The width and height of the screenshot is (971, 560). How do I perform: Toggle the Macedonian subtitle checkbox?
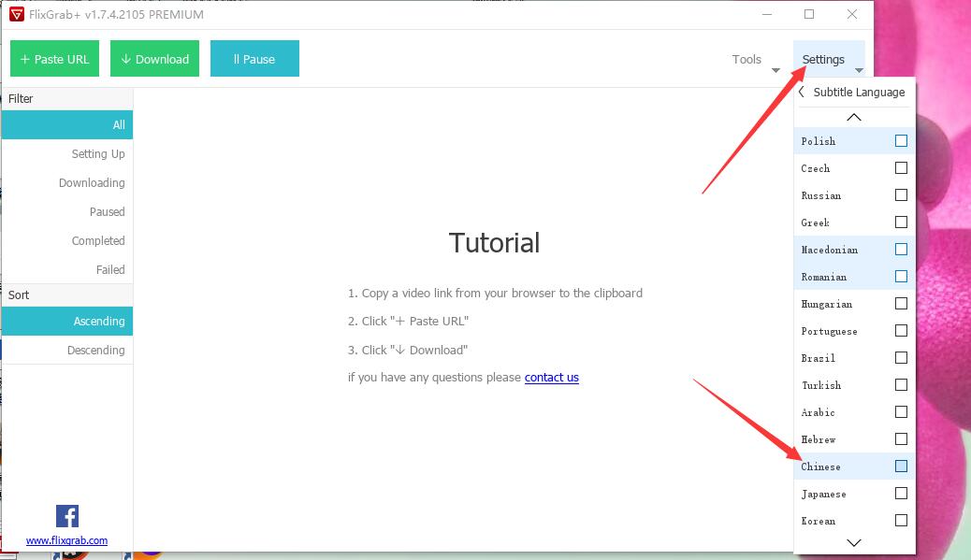[x=901, y=250]
